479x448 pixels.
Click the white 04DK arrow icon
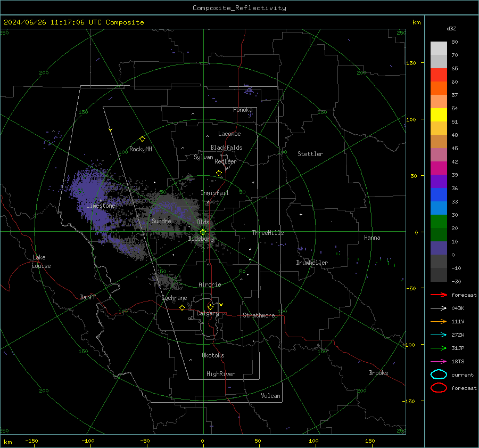pos(439,308)
